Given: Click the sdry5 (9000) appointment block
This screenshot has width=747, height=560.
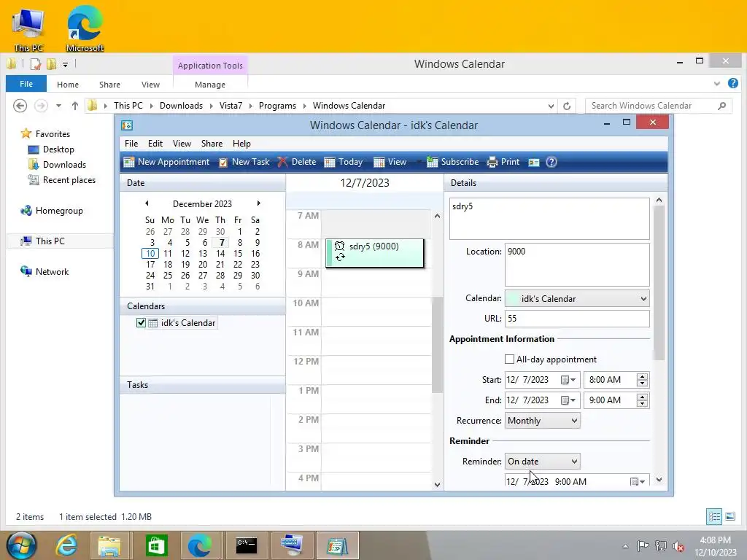Looking at the screenshot, I should 374,253.
